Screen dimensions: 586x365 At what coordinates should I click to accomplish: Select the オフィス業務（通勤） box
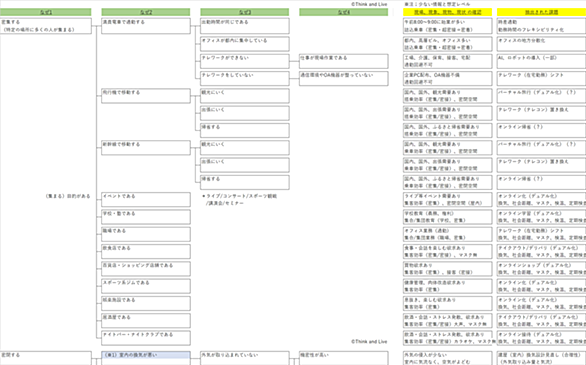click(x=447, y=234)
